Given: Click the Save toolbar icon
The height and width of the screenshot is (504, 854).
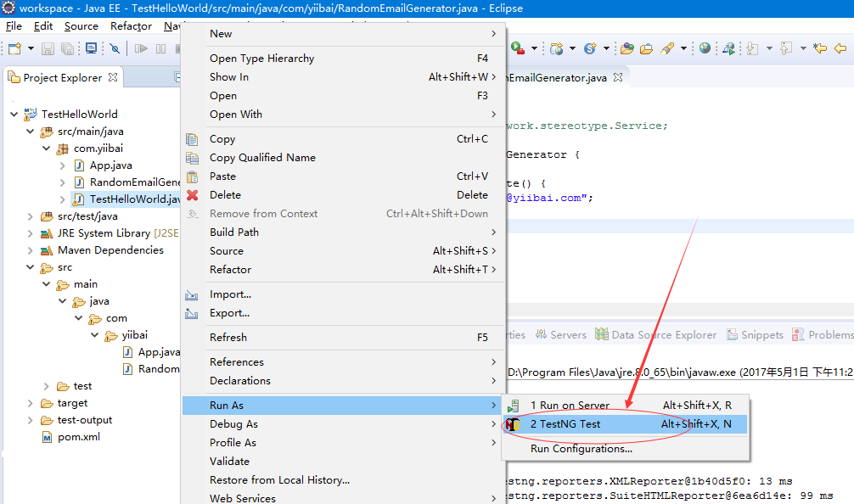Looking at the screenshot, I should [x=48, y=48].
